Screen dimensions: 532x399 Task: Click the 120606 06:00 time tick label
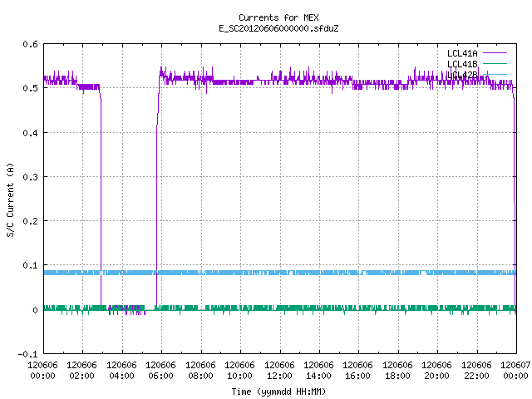tap(161, 371)
